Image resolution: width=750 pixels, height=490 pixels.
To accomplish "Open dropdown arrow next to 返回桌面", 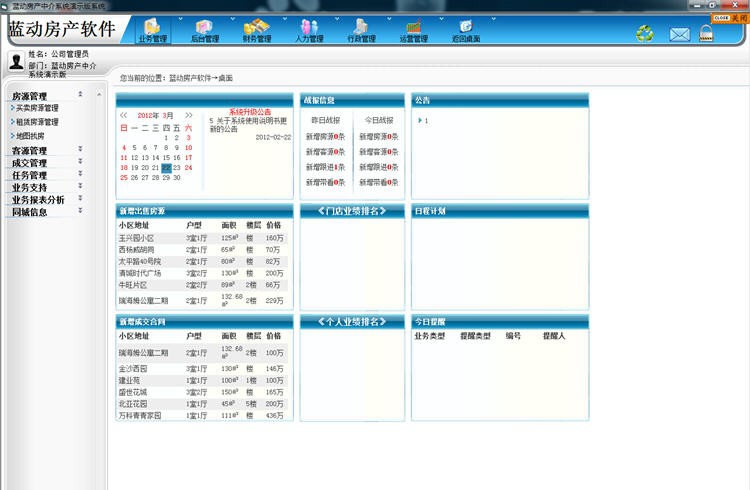I will point(493,19).
